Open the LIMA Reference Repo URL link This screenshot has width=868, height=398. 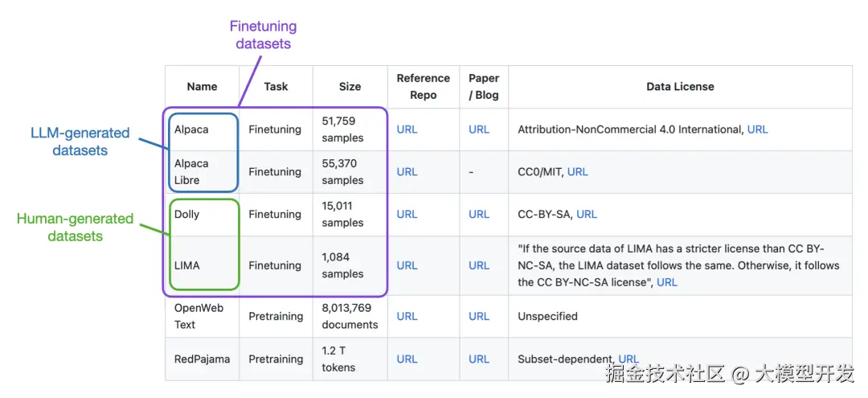coord(407,265)
